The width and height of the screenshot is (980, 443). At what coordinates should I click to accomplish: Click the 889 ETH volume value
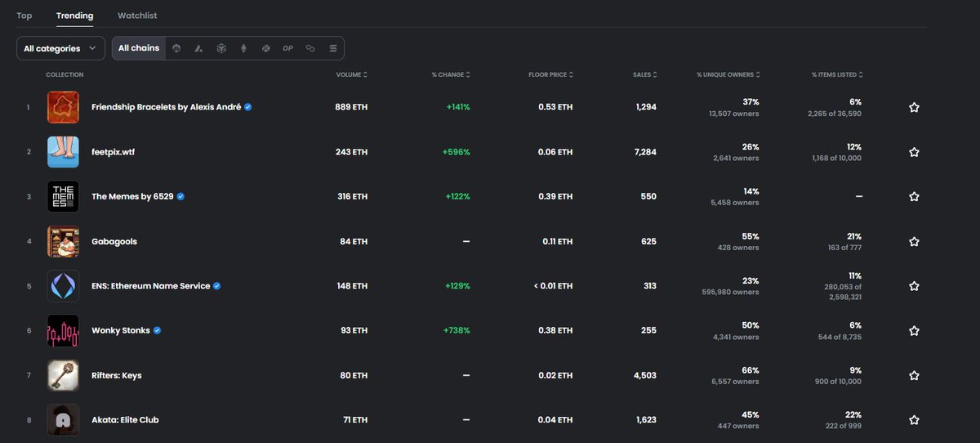coord(351,107)
